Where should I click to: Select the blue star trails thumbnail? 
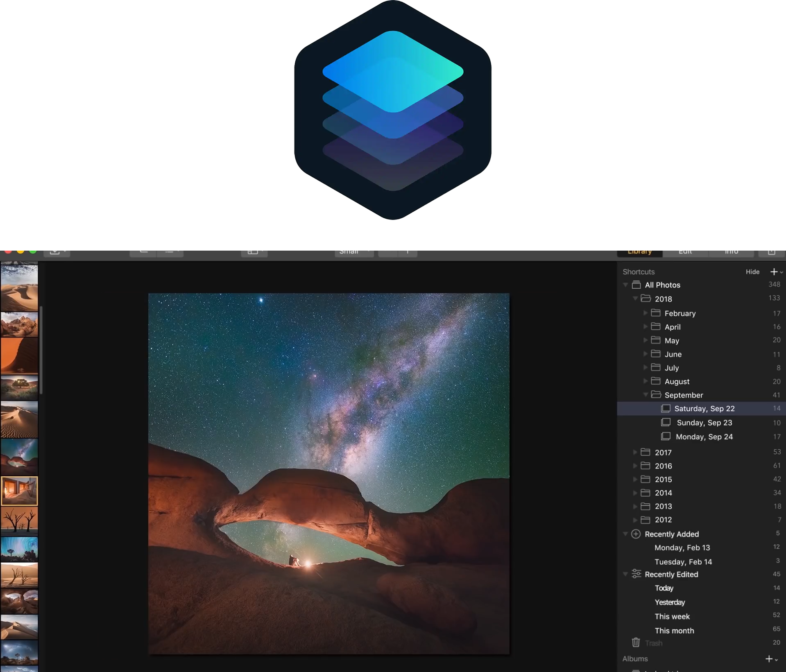coord(19,549)
